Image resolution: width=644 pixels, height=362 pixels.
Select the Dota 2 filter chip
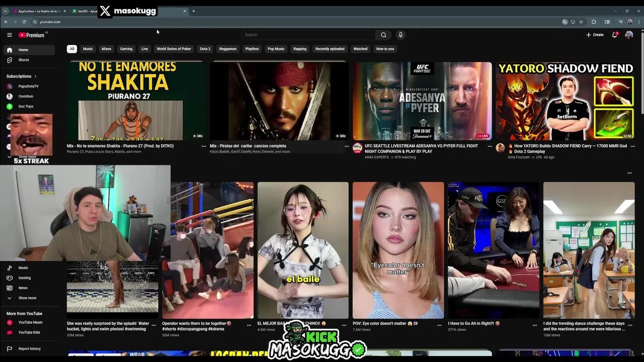click(205, 49)
